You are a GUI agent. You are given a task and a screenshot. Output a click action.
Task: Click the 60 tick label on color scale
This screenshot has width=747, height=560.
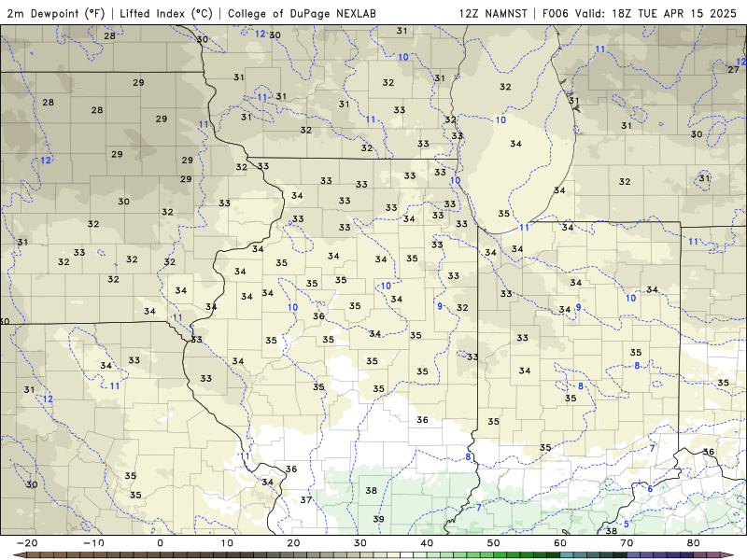tap(560, 543)
